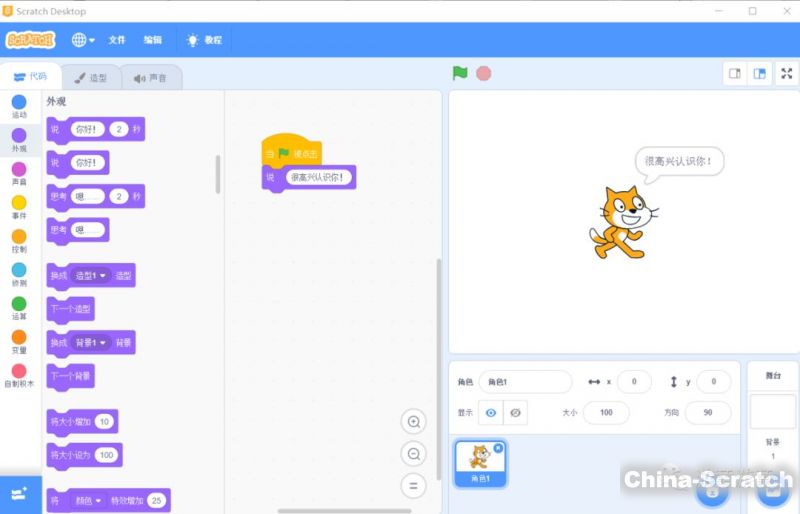This screenshot has height=514, width=800.
Task: Delete sprite 角色1 using its X badge
Action: point(498,448)
